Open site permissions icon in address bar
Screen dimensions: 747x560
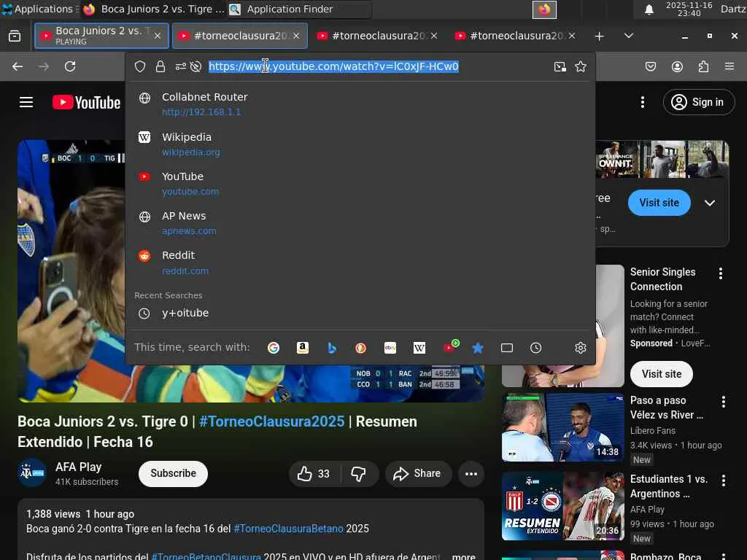click(181, 66)
